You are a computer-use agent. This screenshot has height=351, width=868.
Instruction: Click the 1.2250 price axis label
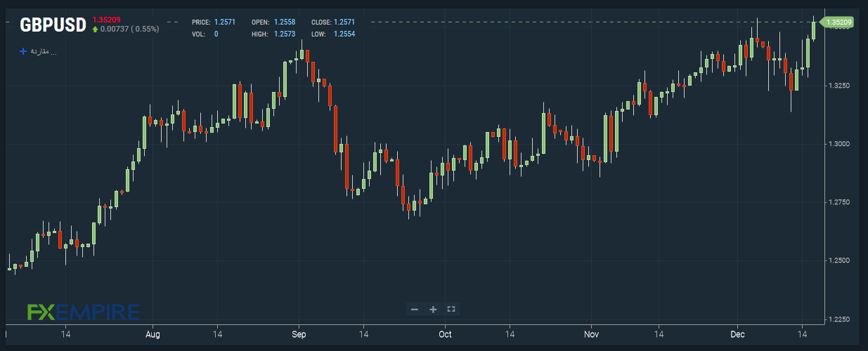pyautogui.click(x=840, y=319)
